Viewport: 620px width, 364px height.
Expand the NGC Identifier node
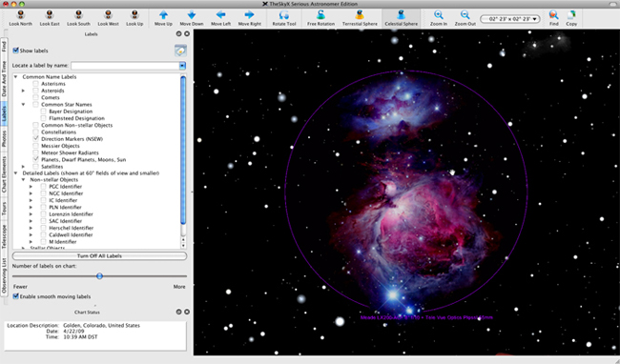(x=31, y=193)
